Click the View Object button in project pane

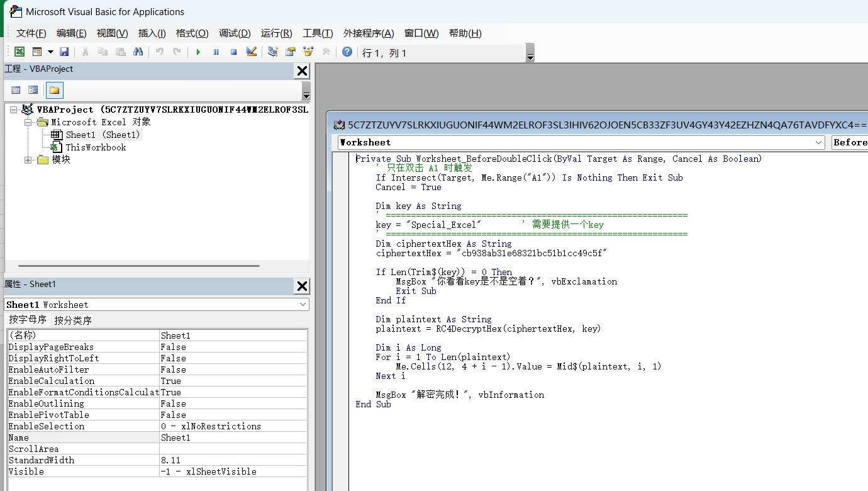pyautogui.click(x=33, y=90)
